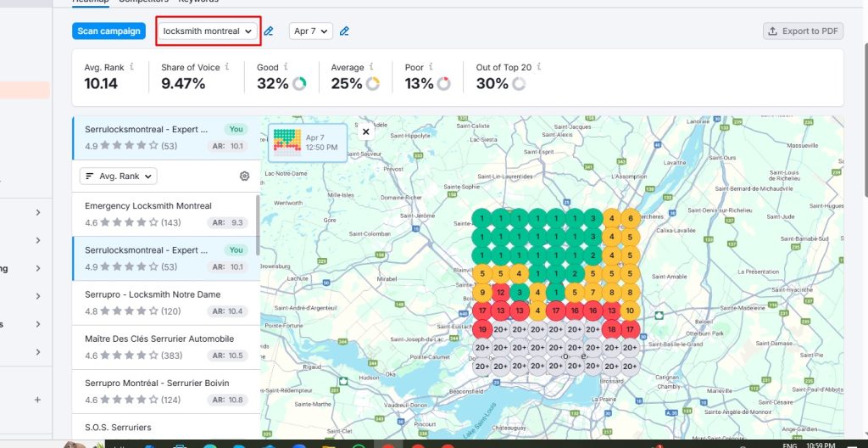Click the yellow donut chart beside 25%

[x=373, y=84]
